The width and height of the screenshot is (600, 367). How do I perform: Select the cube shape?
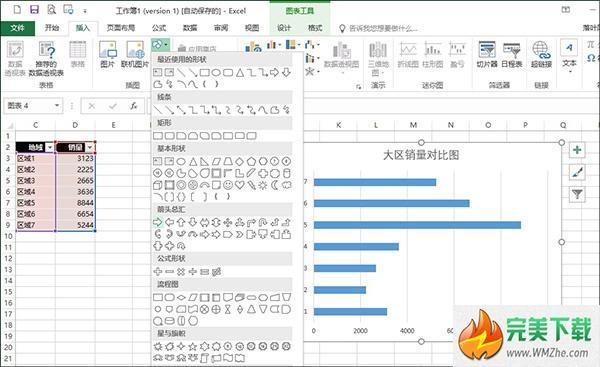158,185
